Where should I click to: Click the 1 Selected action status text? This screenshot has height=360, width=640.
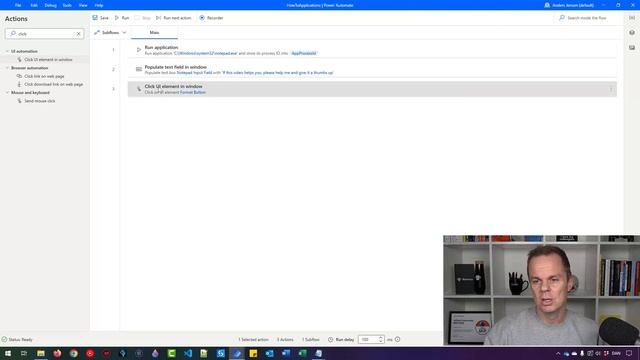coord(253,340)
